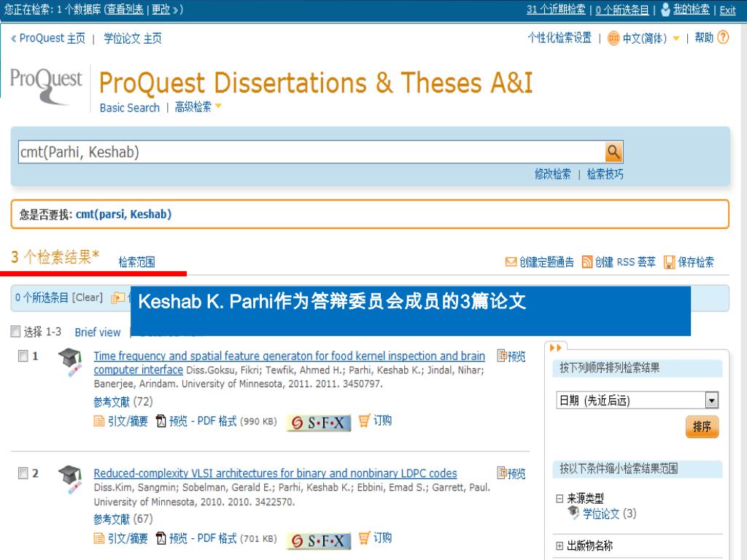Click the My Research person icon
The height and width of the screenshot is (560, 747).
pos(665,9)
